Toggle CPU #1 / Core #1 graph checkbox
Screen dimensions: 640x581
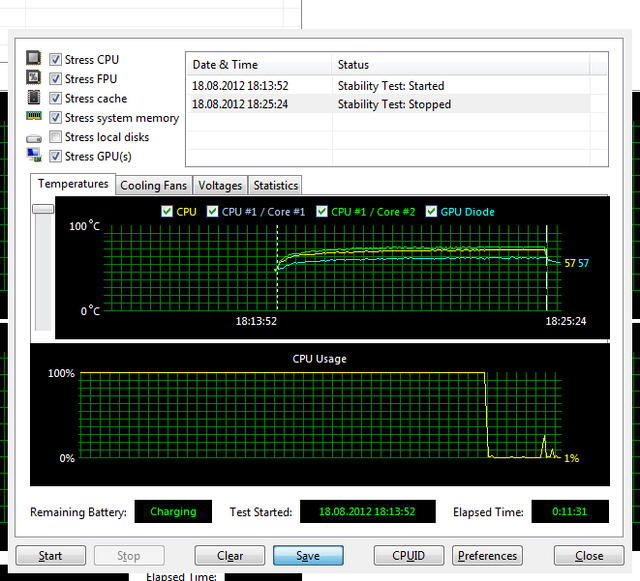pos(212,211)
